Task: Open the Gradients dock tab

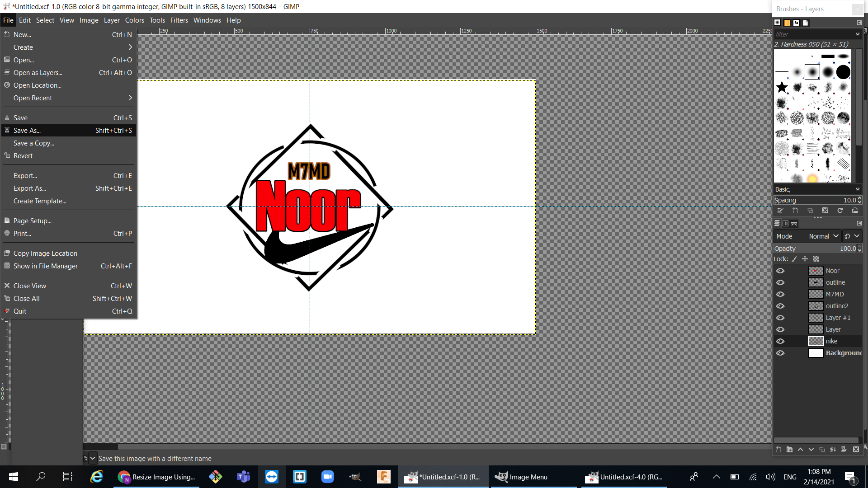Action: click(x=787, y=23)
